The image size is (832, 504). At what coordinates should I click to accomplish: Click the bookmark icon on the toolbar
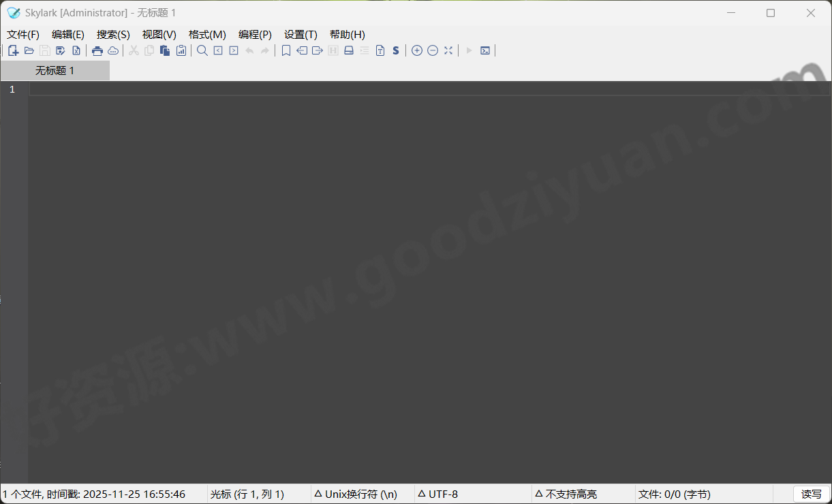tap(286, 50)
